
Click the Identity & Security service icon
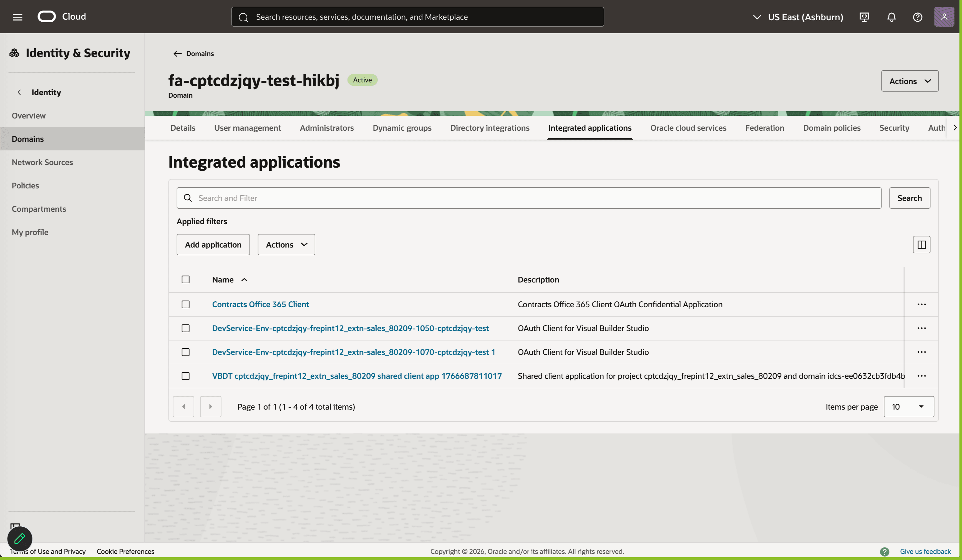click(x=14, y=53)
